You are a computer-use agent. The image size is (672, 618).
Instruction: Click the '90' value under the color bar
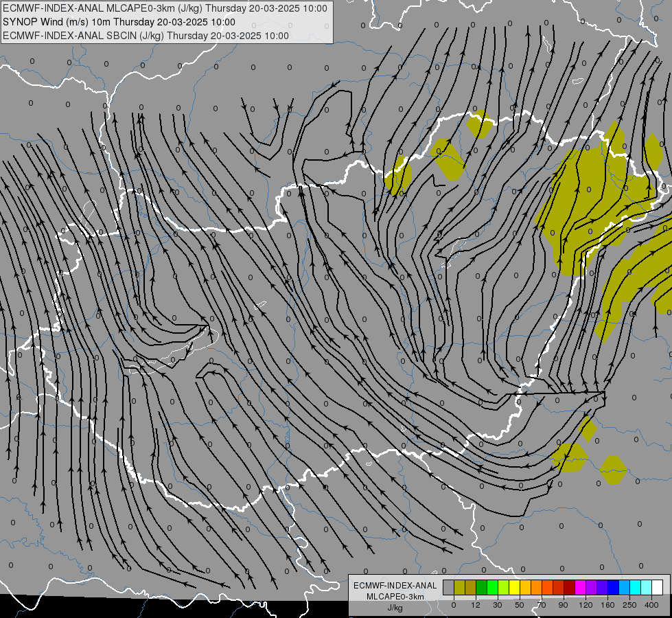pos(563,605)
